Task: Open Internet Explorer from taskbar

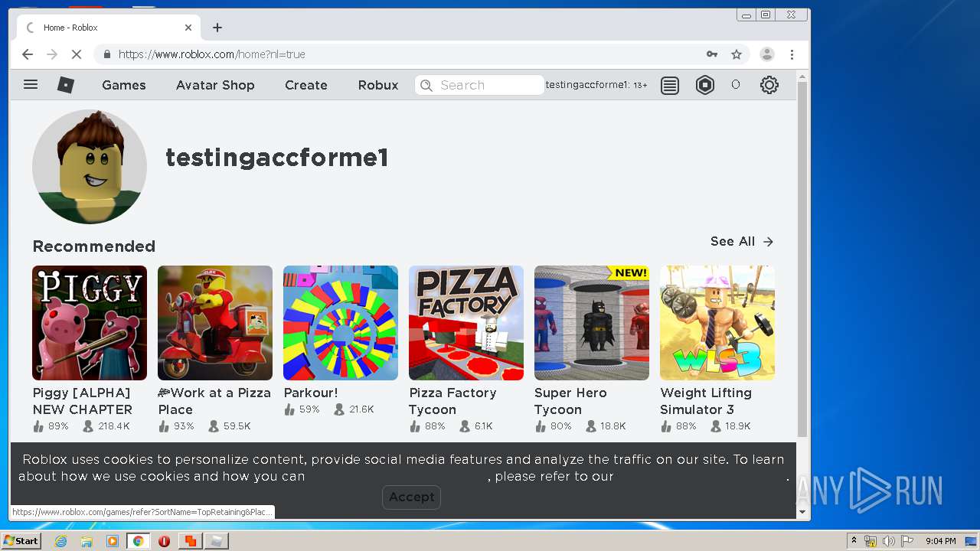Action: (60, 541)
